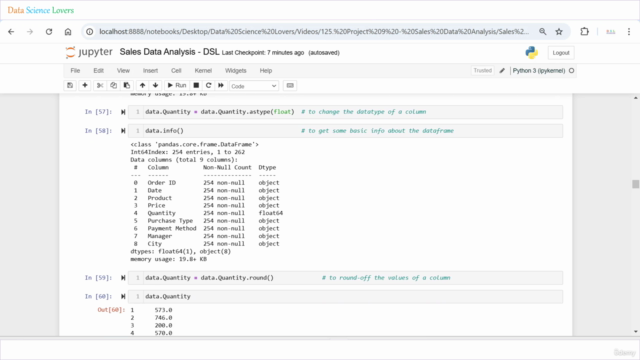Run cell 60 with its step icon

coord(123,296)
